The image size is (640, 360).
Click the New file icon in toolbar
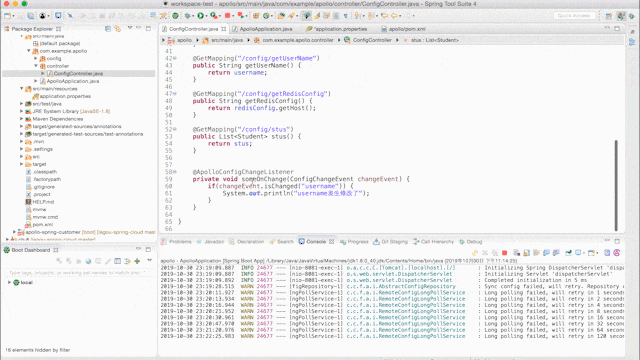pos(7,16)
